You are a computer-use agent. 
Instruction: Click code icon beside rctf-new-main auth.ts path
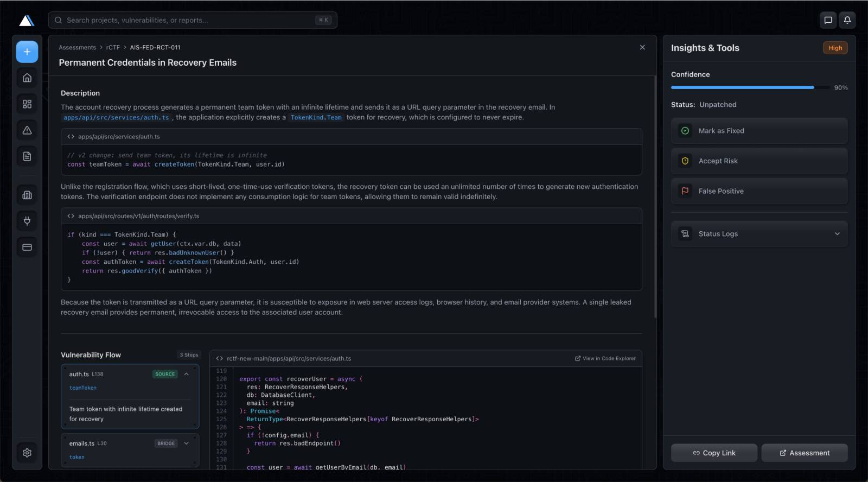click(219, 359)
